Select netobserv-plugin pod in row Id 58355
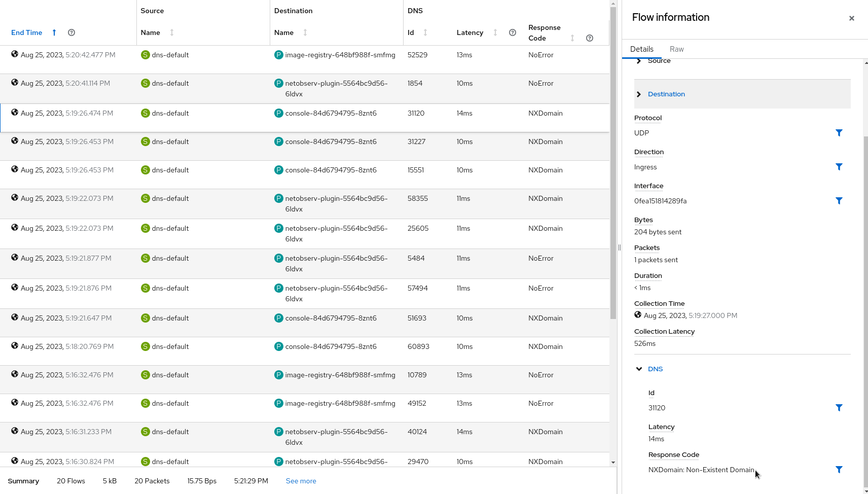The height and width of the screenshot is (494, 868). [x=336, y=203]
